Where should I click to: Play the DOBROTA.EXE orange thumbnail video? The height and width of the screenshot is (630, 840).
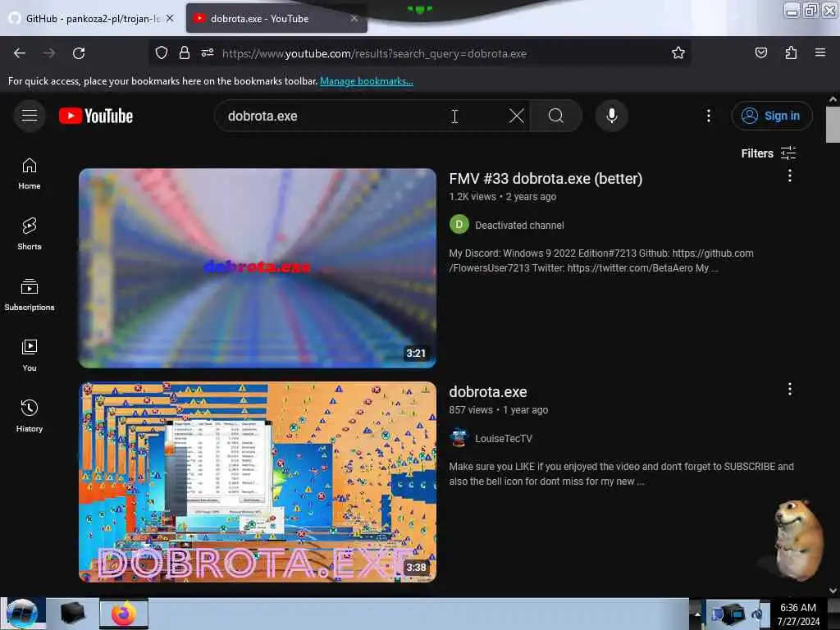[x=257, y=482]
